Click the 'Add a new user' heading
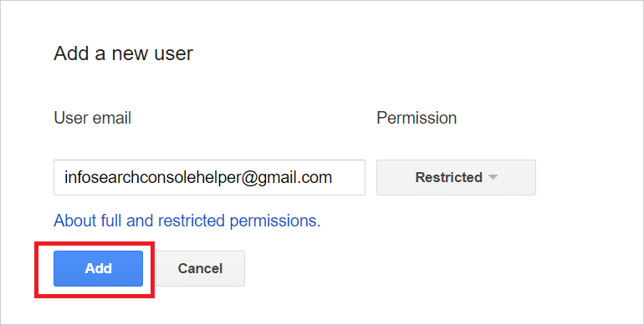 pos(123,53)
